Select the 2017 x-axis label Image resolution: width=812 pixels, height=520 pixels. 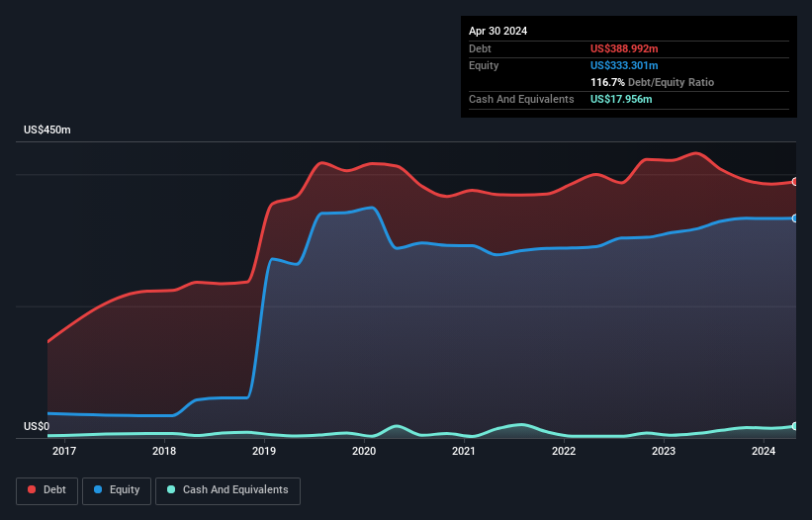(64, 451)
